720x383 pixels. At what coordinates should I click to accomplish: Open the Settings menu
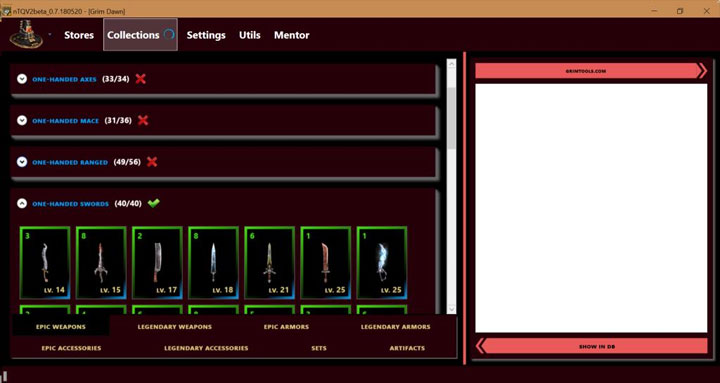pos(206,35)
